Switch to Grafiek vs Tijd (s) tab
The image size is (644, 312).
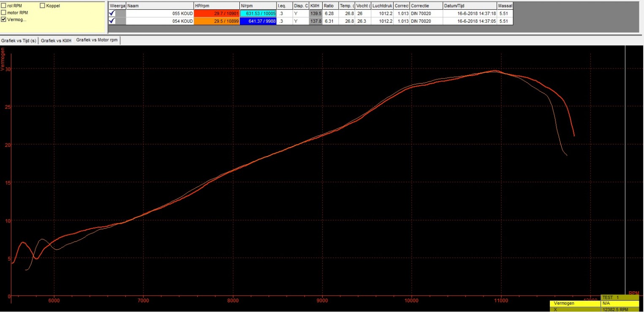pyautogui.click(x=19, y=41)
